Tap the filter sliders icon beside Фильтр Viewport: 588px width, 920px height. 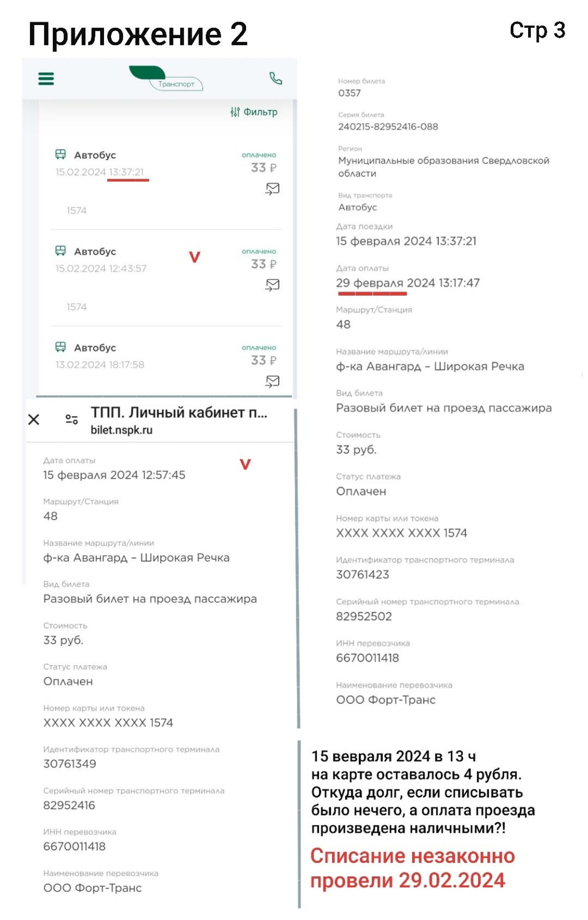[x=235, y=112]
